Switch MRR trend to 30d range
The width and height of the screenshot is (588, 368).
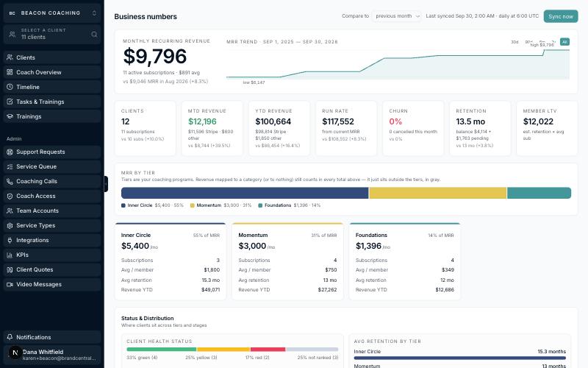pyautogui.click(x=515, y=42)
